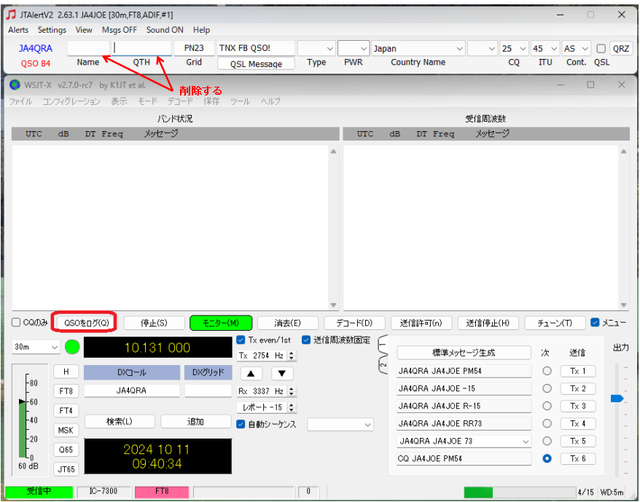Open the Country Name dropdown showing Japan
The height and width of the screenshot is (502, 640).
tap(418, 49)
